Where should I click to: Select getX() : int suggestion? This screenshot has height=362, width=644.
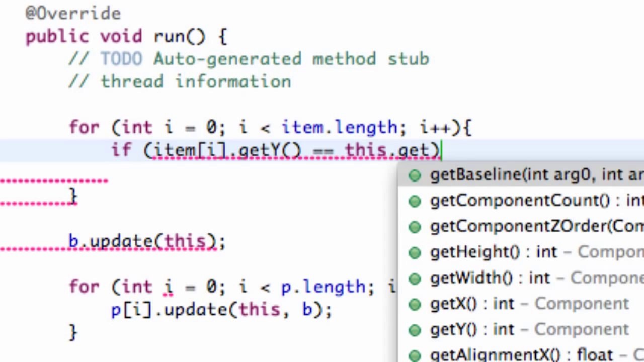[521, 304]
